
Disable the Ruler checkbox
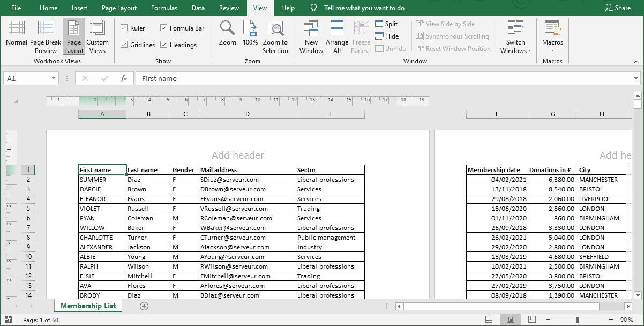(x=123, y=28)
